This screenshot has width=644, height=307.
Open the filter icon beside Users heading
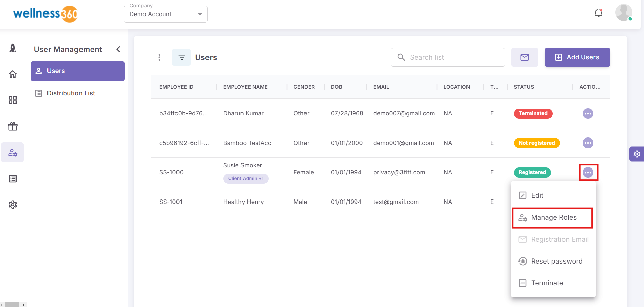(x=182, y=57)
